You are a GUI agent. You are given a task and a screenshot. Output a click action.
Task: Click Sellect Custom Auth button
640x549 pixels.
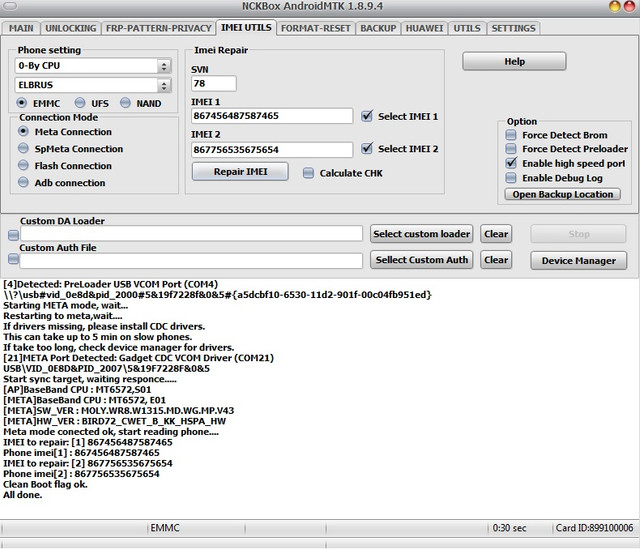coord(421,260)
